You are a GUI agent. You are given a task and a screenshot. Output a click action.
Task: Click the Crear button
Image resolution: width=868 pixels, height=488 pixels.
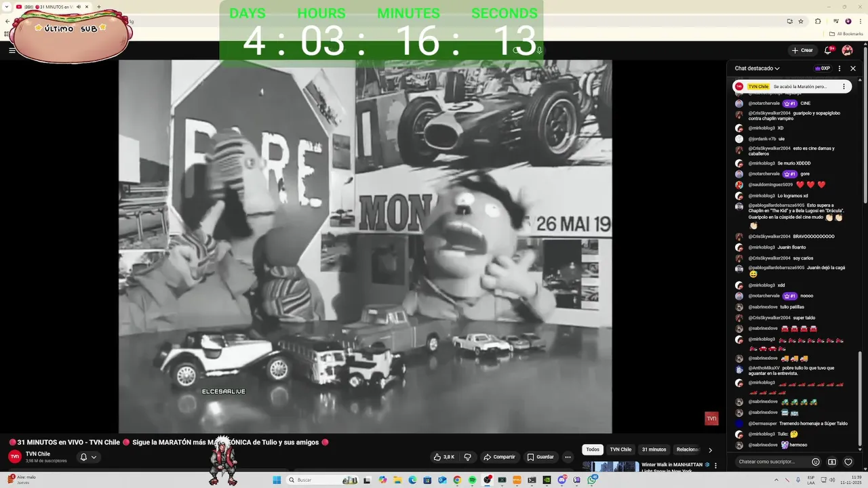[802, 50]
